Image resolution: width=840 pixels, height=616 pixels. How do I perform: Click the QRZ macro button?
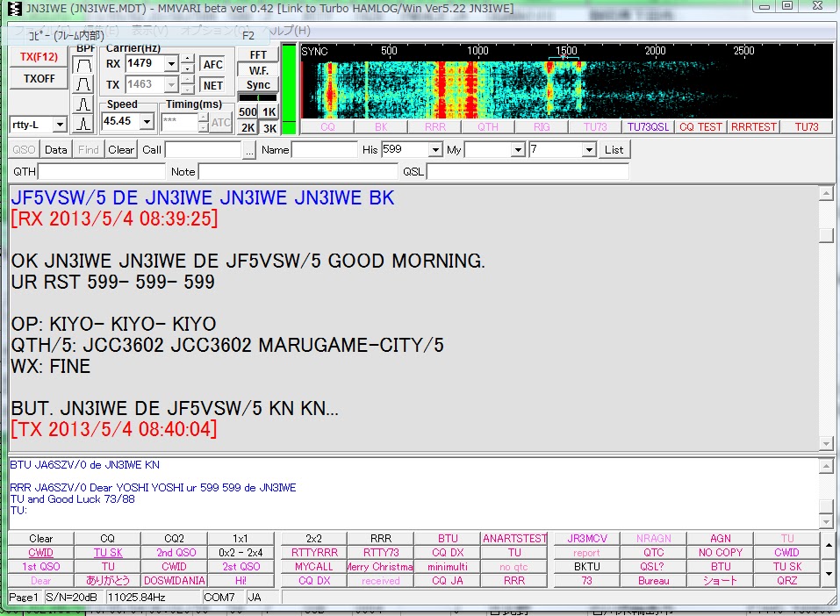[787, 580]
